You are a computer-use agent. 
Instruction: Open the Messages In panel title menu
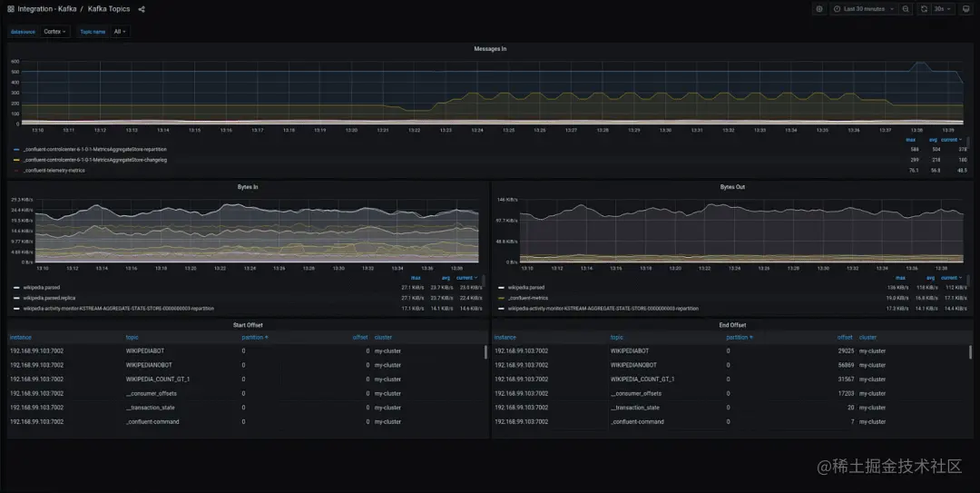(x=490, y=49)
